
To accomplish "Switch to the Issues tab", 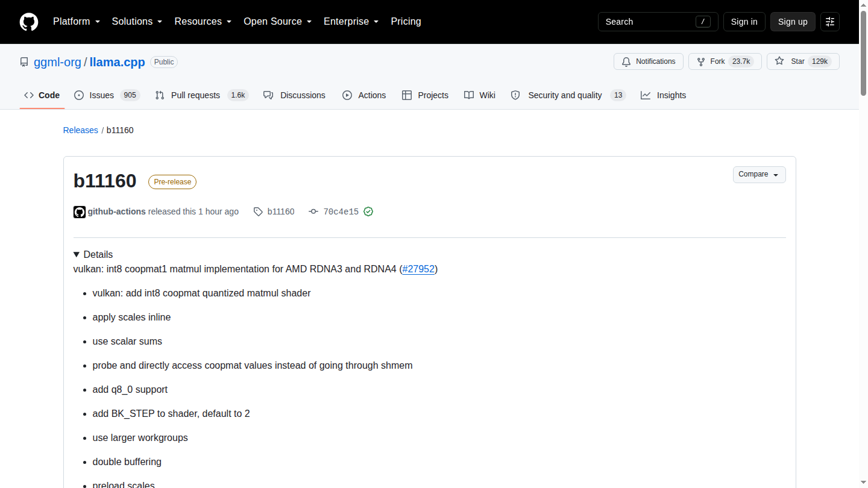I will click(x=107, y=95).
